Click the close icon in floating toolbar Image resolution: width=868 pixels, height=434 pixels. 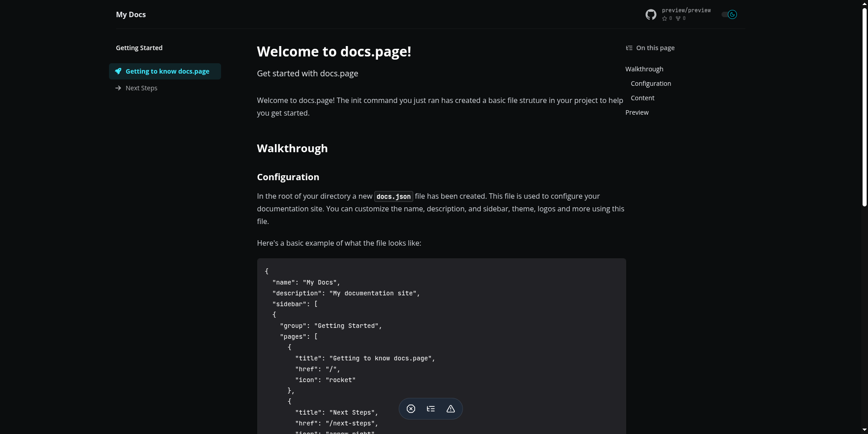(x=411, y=409)
